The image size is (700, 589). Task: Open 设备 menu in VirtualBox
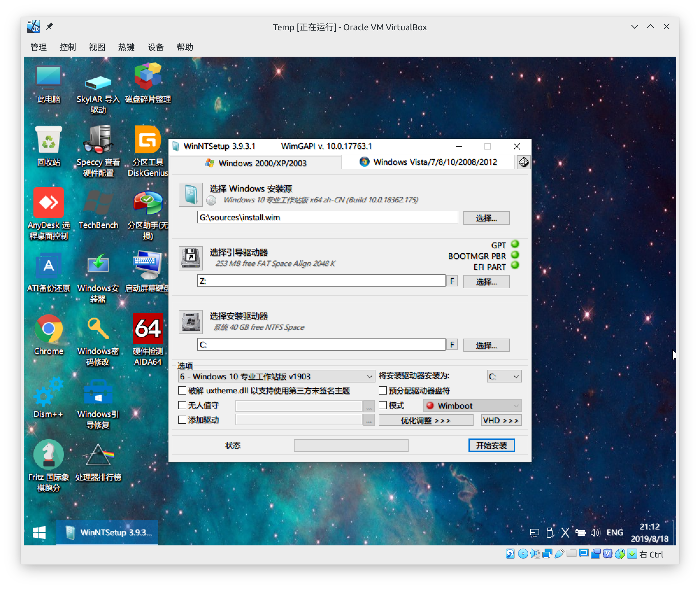pyautogui.click(x=156, y=47)
